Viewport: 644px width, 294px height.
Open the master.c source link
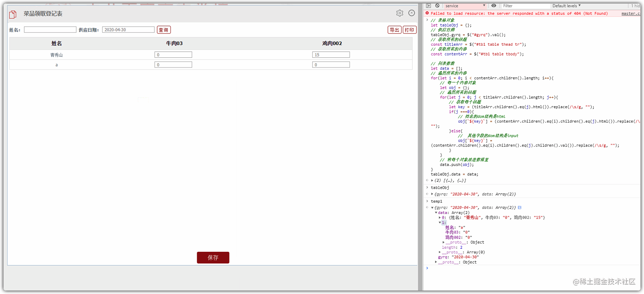click(631, 14)
